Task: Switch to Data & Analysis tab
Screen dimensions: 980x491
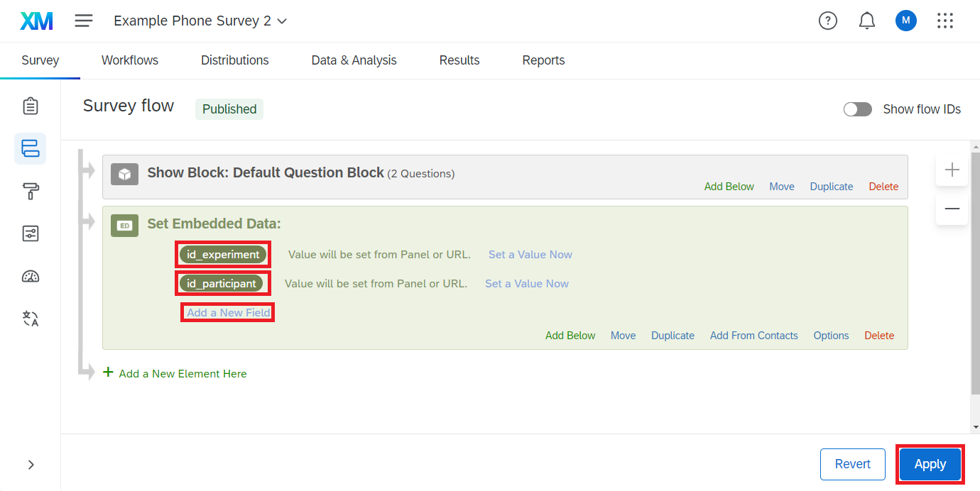Action: 354,60
